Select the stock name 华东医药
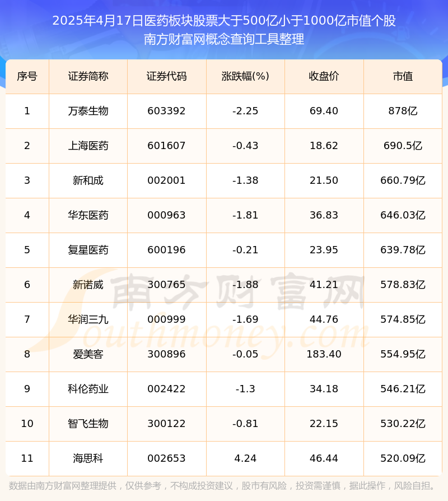The width and height of the screenshot is (448, 501). [88, 215]
